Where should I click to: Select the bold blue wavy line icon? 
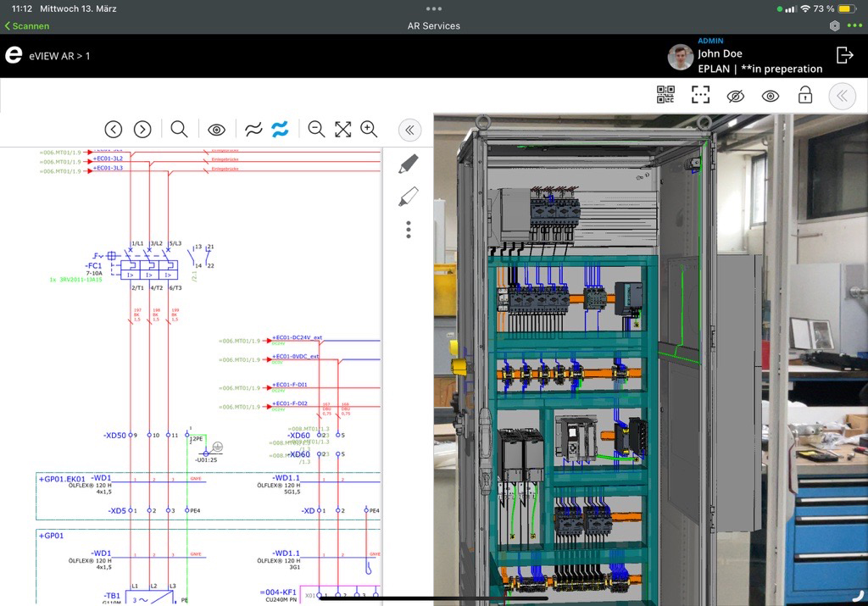280,129
